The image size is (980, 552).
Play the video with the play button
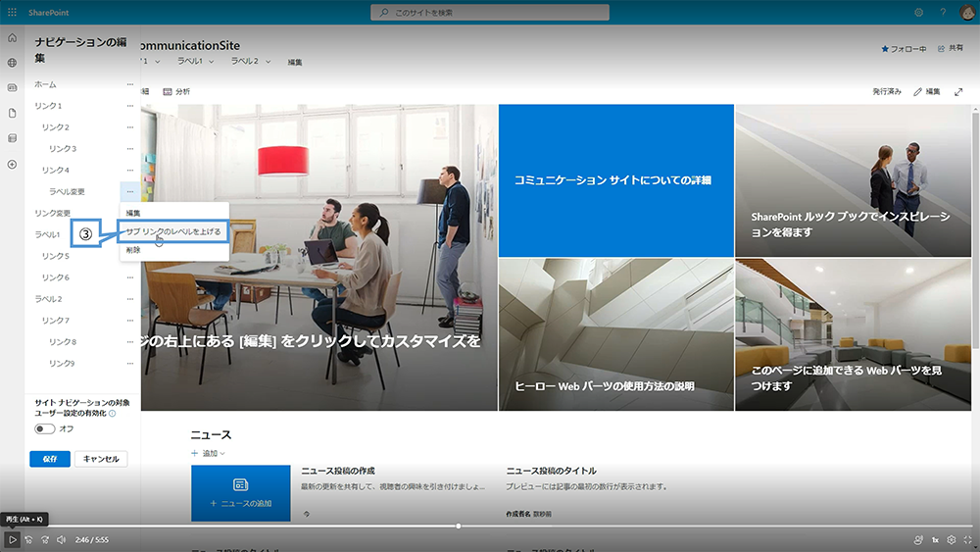(12, 539)
